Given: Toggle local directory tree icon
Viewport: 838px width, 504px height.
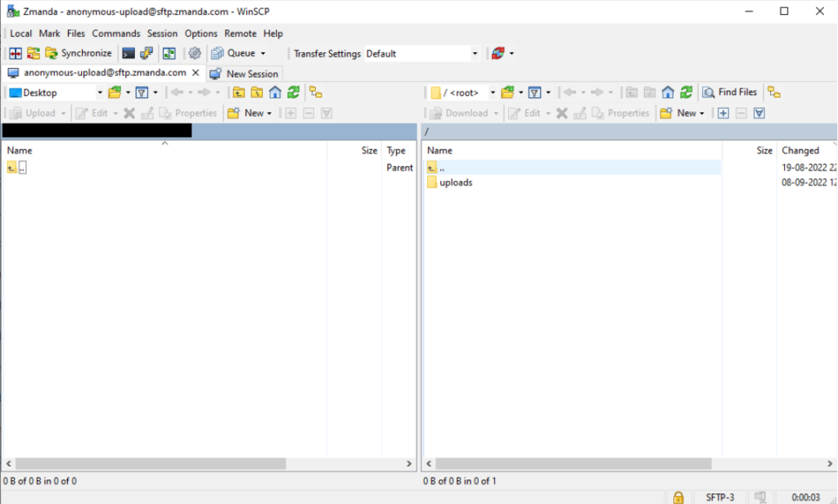Looking at the screenshot, I should coord(315,92).
